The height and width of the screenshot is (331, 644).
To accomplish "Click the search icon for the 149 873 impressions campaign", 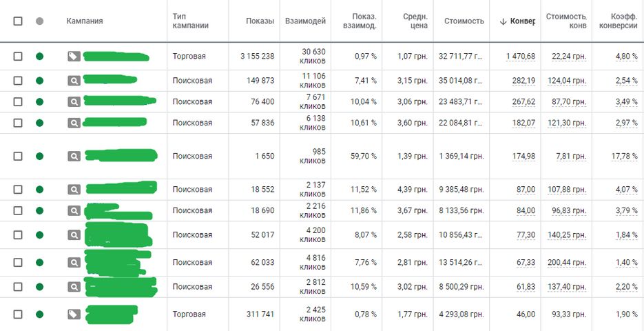I will coord(74,81).
